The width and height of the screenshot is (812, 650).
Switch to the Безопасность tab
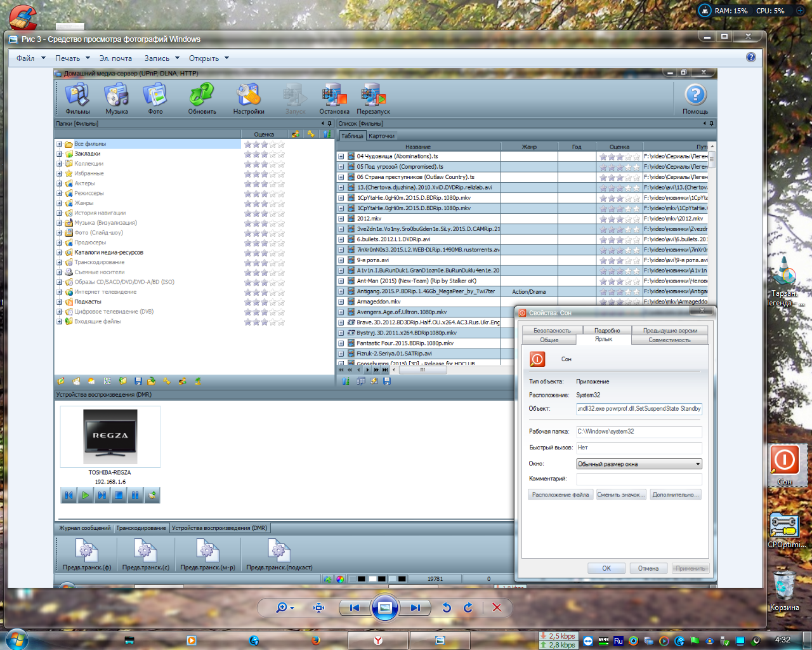(x=552, y=330)
